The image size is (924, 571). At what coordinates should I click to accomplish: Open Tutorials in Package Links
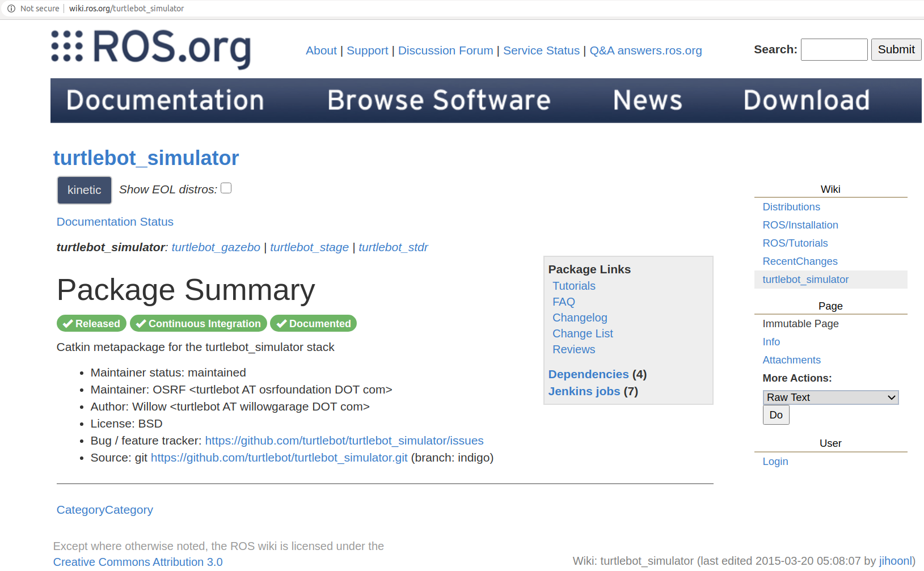[574, 286]
